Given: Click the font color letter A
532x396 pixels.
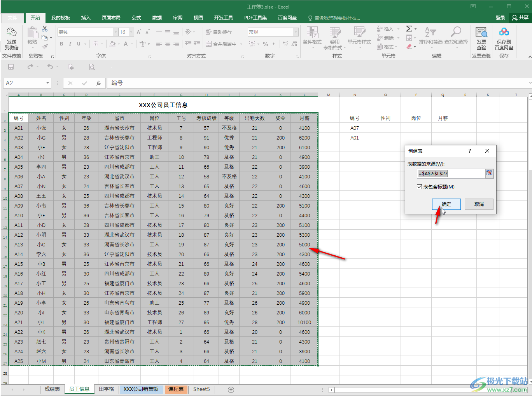Looking at the screenshot, I should tap(126, 44).
